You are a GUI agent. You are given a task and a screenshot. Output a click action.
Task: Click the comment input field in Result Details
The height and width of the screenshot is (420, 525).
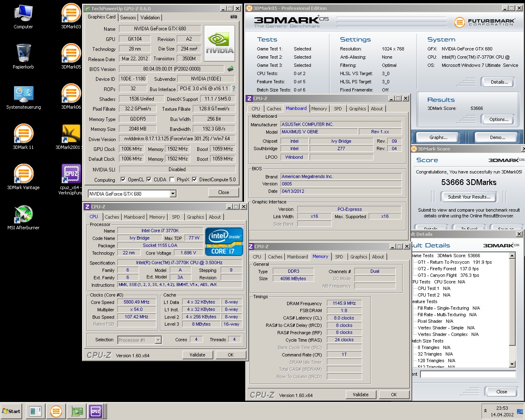point(468,374)
